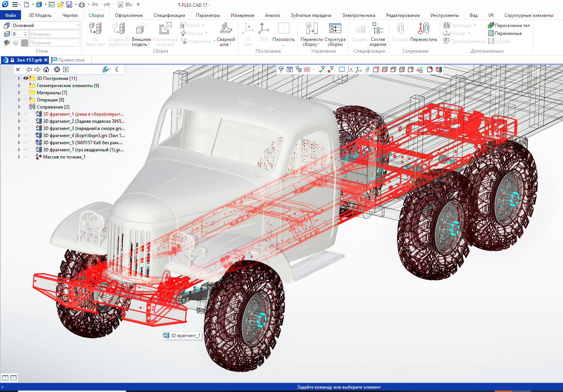Click the funnel selection filter icon

(x=281, y=69)
